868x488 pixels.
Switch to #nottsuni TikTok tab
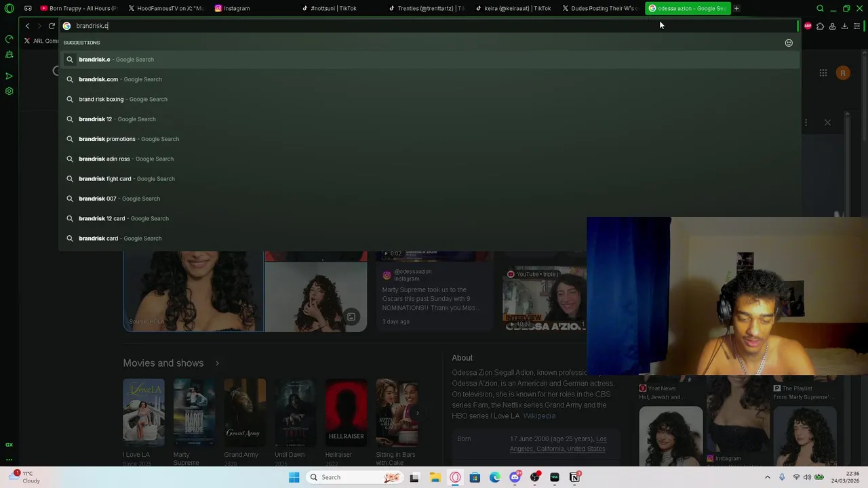(x=340, y=8)
